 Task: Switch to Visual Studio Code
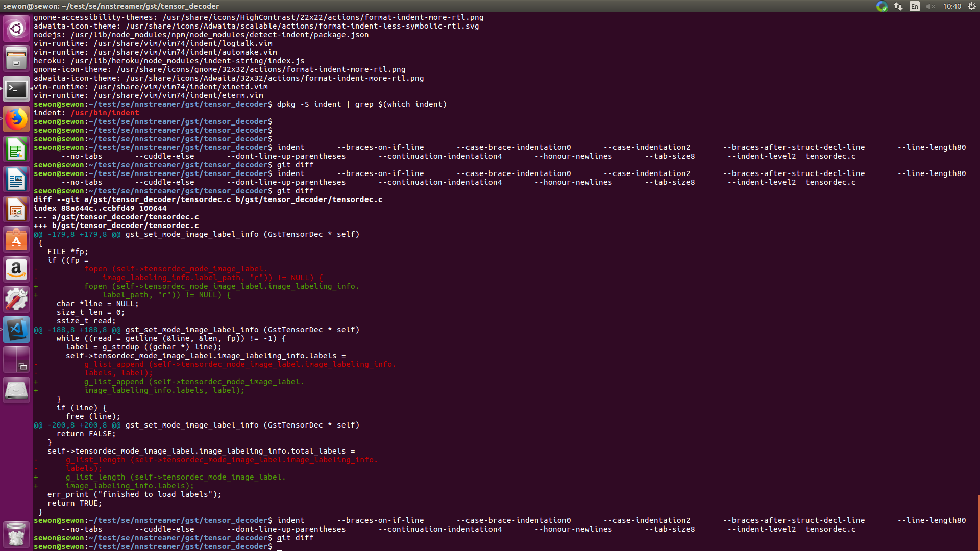16,330
